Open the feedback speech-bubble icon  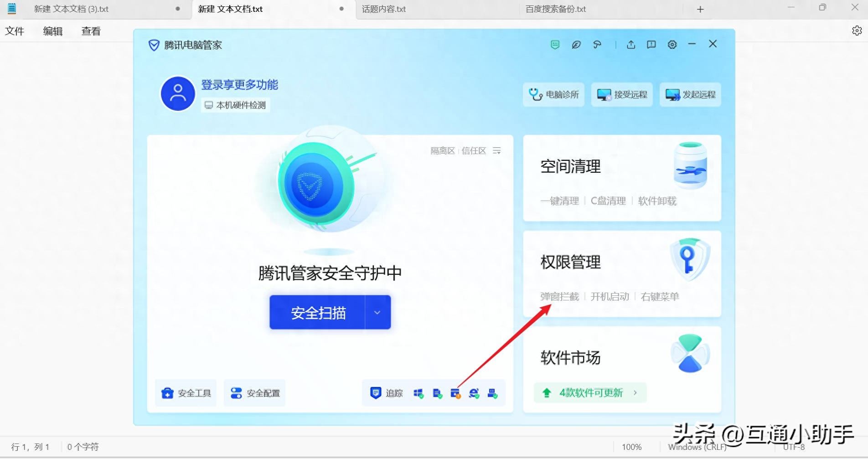(651, 44)
